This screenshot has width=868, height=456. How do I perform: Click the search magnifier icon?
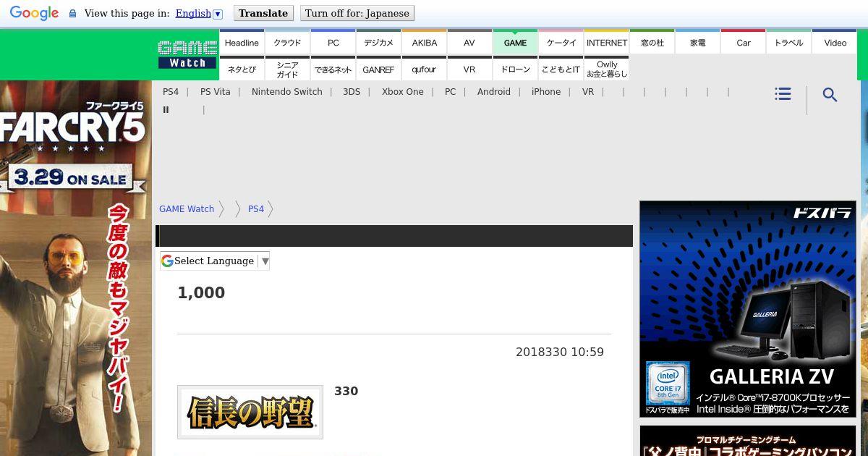[830, 95]
